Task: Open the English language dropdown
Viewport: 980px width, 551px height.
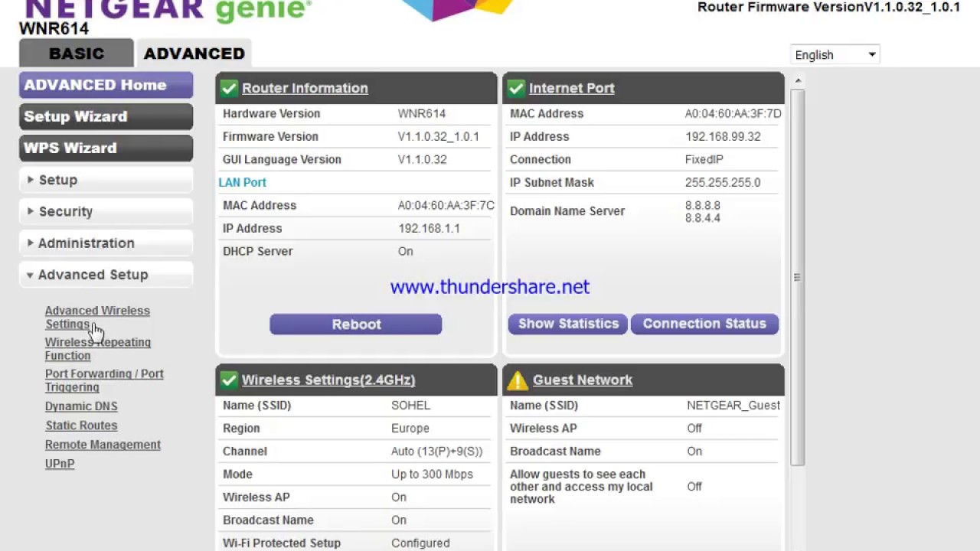Action: coord(835,55)
